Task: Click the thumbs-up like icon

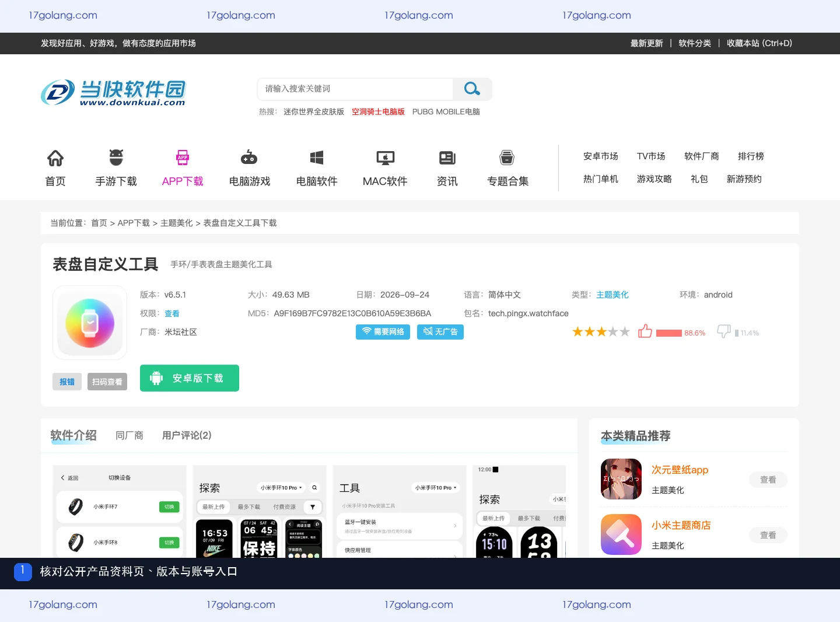Action: point(645,331)
